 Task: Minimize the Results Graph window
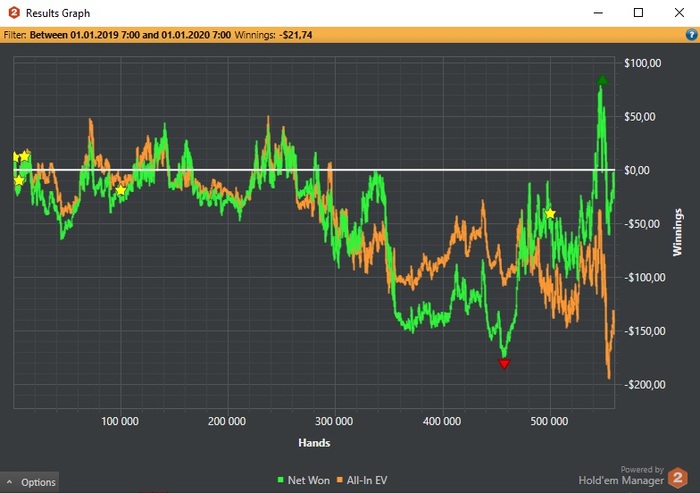click(598, 13)
